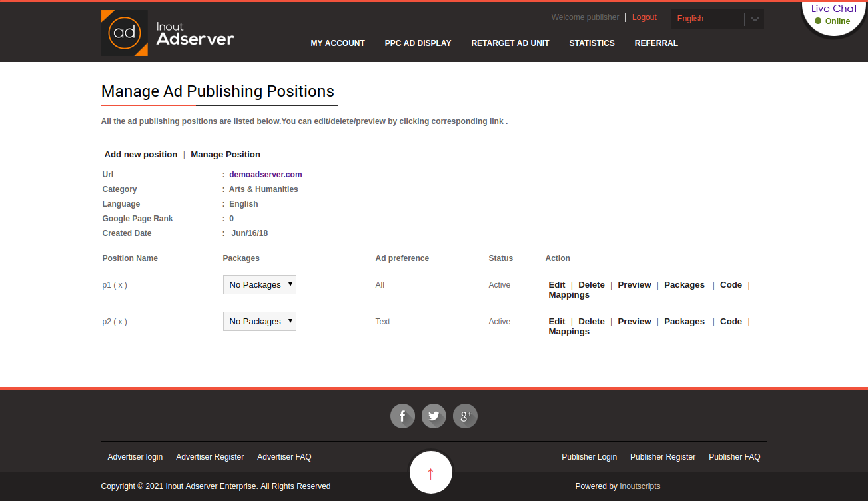
Task: Click Preview for position p2
Action: coord(634,322)
